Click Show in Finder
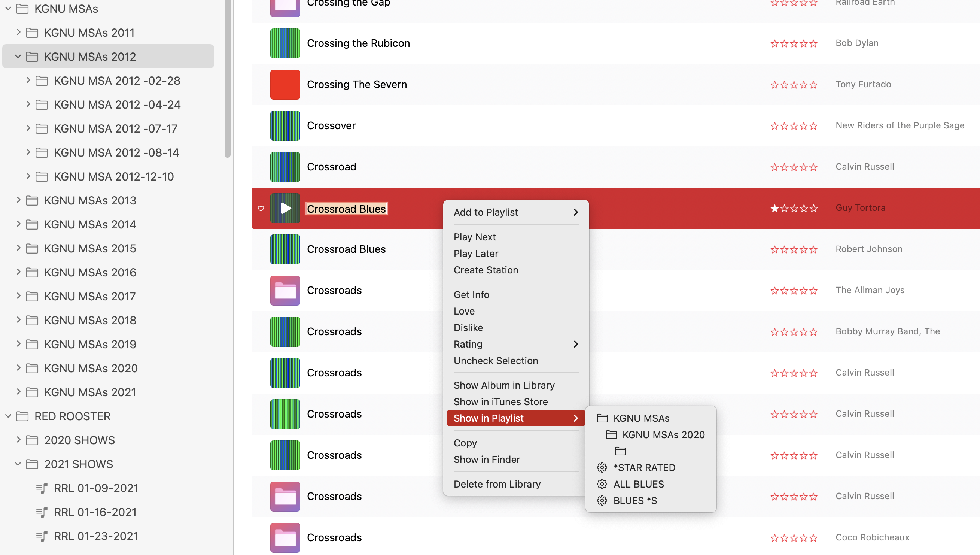The width and height of the screenshot is (980, 555). click(487, 460)
